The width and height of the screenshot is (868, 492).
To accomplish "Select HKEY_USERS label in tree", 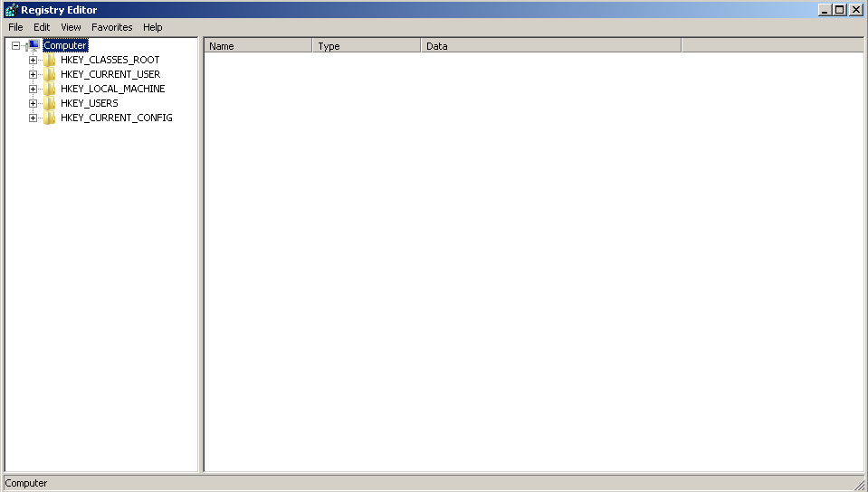I will pyautogui.click(x=89, y=103).
